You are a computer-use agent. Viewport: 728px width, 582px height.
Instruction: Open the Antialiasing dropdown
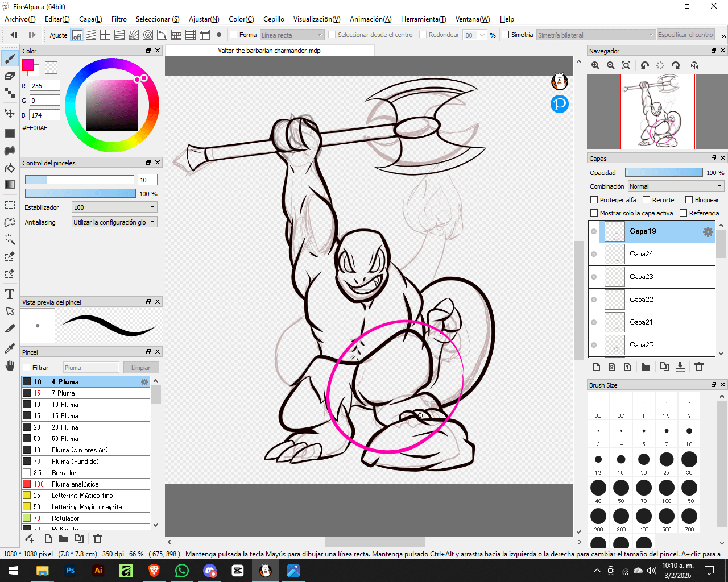point(114,222)
